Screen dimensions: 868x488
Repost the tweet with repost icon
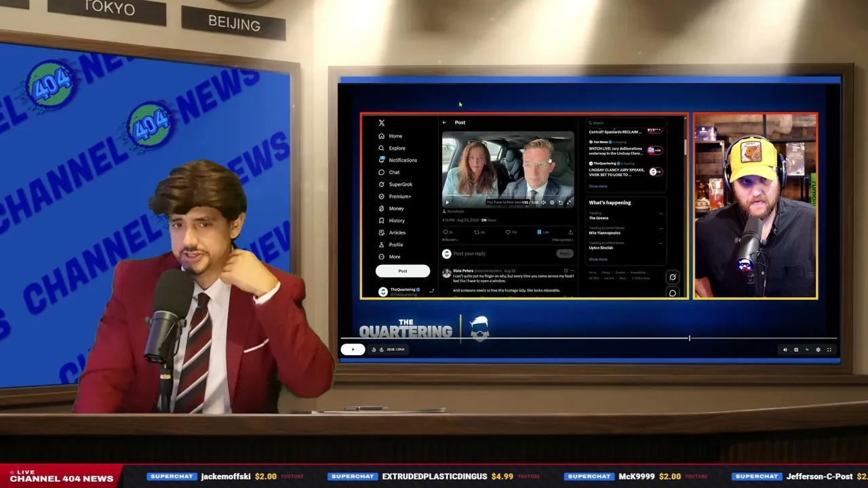477,232
